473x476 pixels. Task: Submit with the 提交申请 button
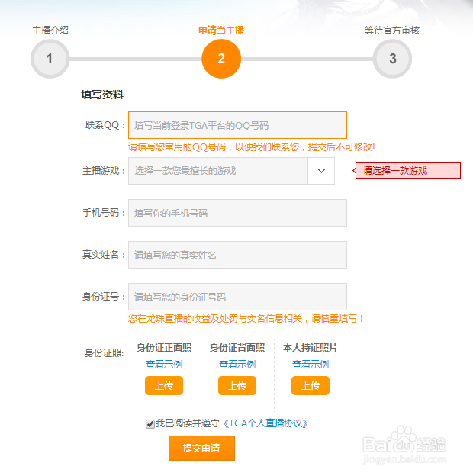coord(201,448)
